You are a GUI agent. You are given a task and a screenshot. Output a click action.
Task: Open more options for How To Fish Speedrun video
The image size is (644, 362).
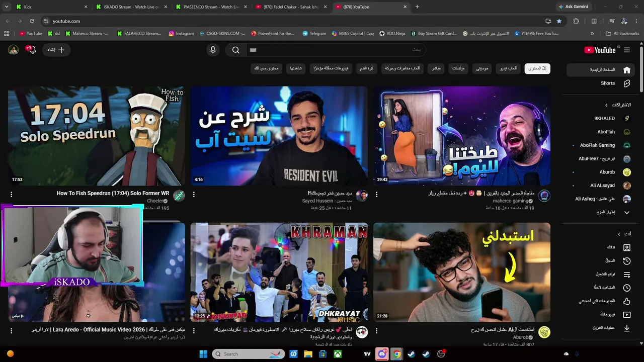[11, 195]
